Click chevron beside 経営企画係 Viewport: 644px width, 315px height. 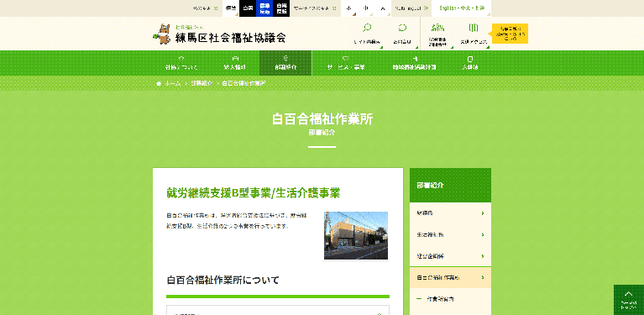click(x=483, y=256)
